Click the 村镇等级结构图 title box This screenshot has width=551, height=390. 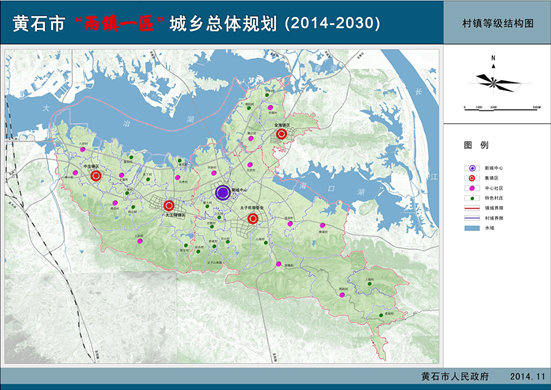tap(497, 23)
